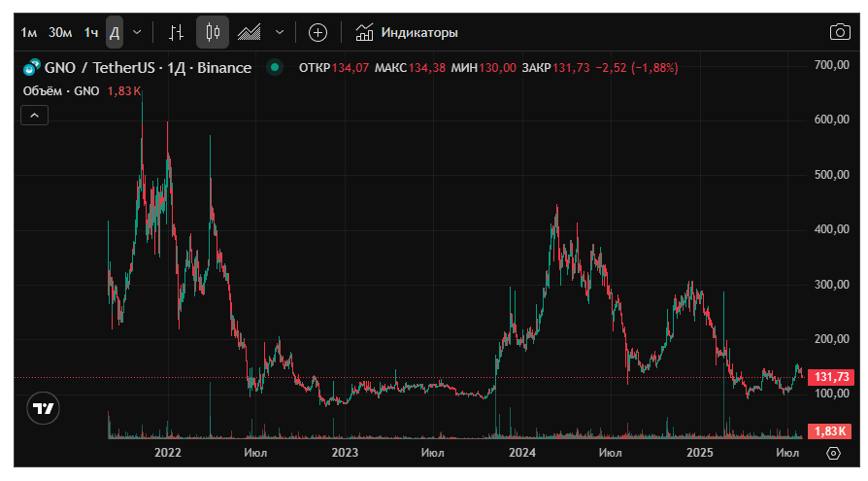Click the 500,00 price axis label
This screenshot has width=868, height=481.
click(831, 175)
